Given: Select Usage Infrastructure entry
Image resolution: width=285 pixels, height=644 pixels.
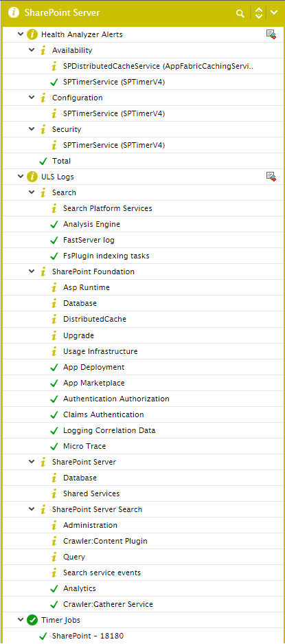Looking at the screenshot, I should (143, 352).
